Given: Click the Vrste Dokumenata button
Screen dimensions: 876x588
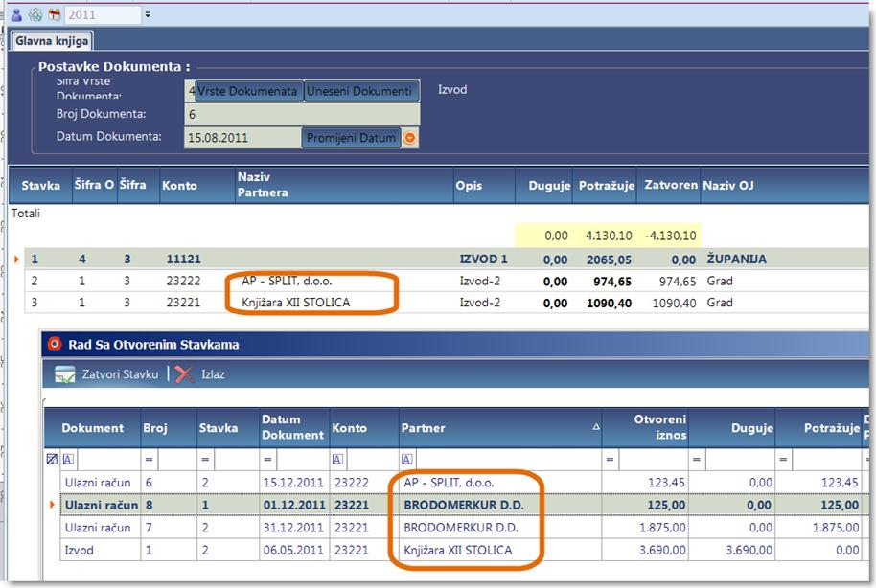Looking at the screenshot, I should tap(247, 91).
